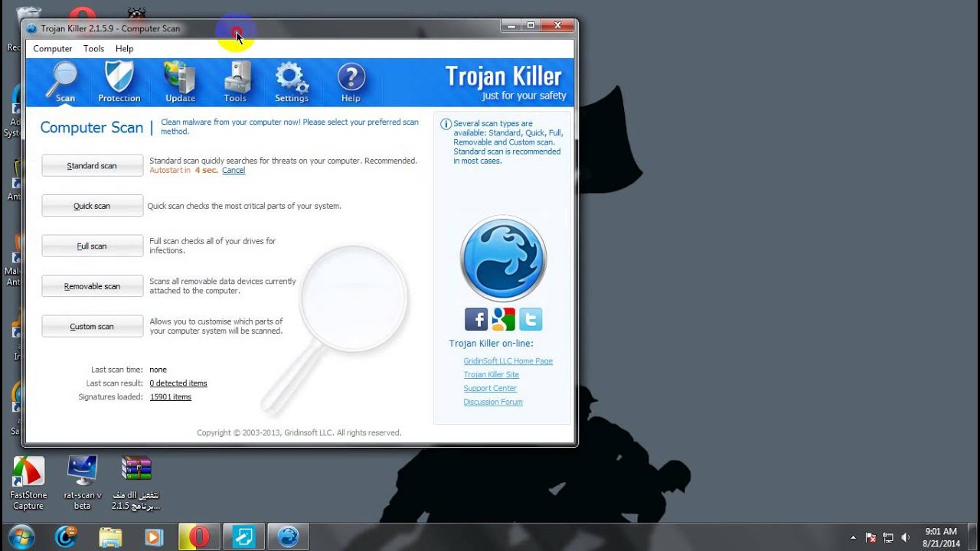This screenshot has height=551, width=980.
Task: Click the blue Trojan Killer logo
Action: point(503,259)
